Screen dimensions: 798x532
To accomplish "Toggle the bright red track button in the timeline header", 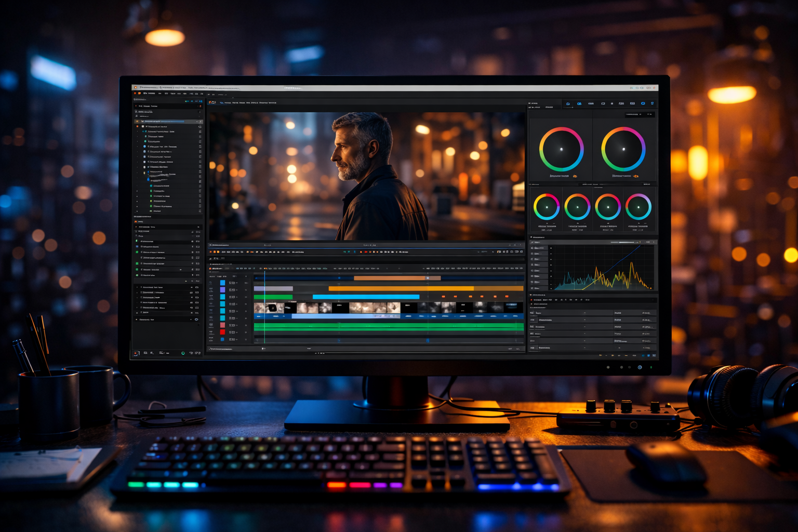I will [x=223, y=332].
